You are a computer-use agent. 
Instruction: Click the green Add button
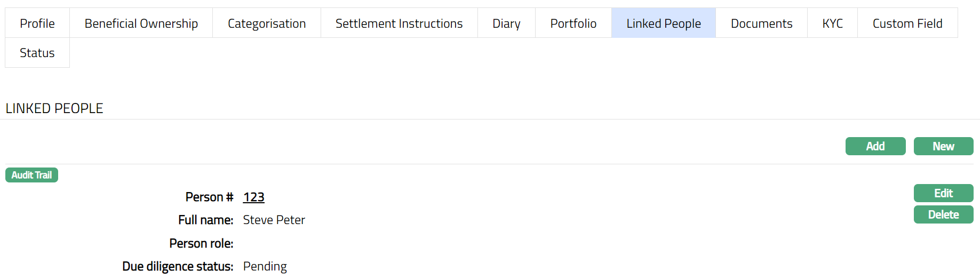click(875, 146)
